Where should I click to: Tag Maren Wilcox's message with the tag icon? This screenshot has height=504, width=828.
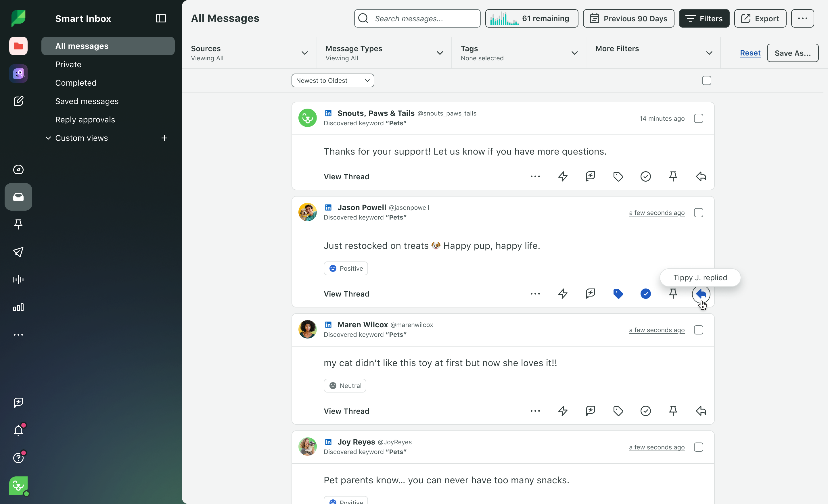pos(618,411)
